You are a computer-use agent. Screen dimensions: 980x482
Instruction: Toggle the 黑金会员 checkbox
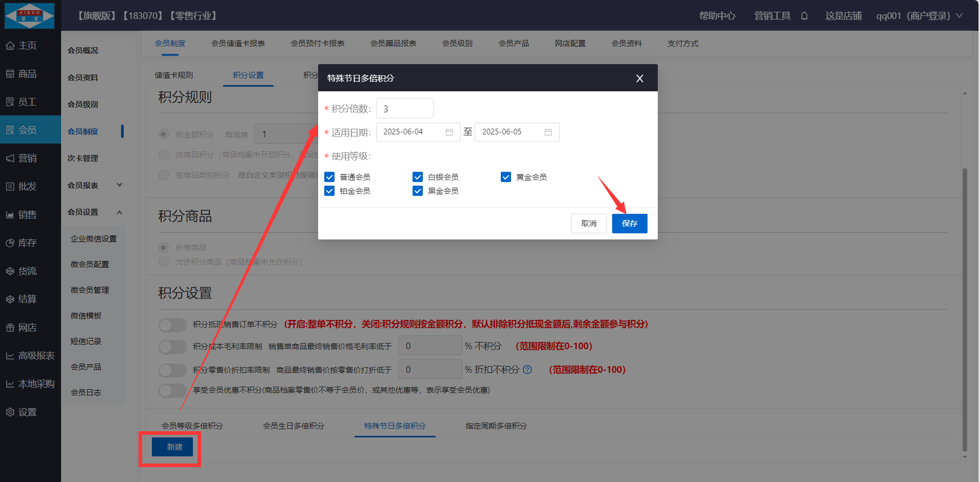point(418,191)
